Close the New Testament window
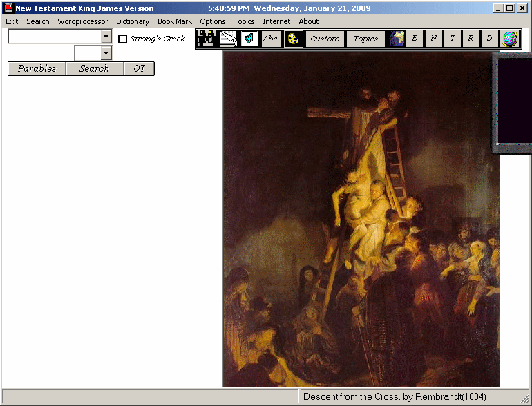The image size is (532, 406). click(x=522, y=8)
